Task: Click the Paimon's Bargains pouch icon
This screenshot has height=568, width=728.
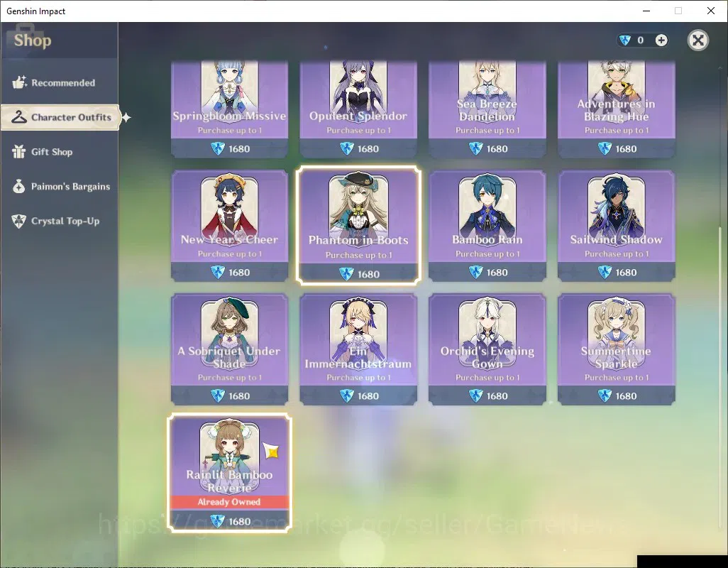Action: click(x=19, y=186)
